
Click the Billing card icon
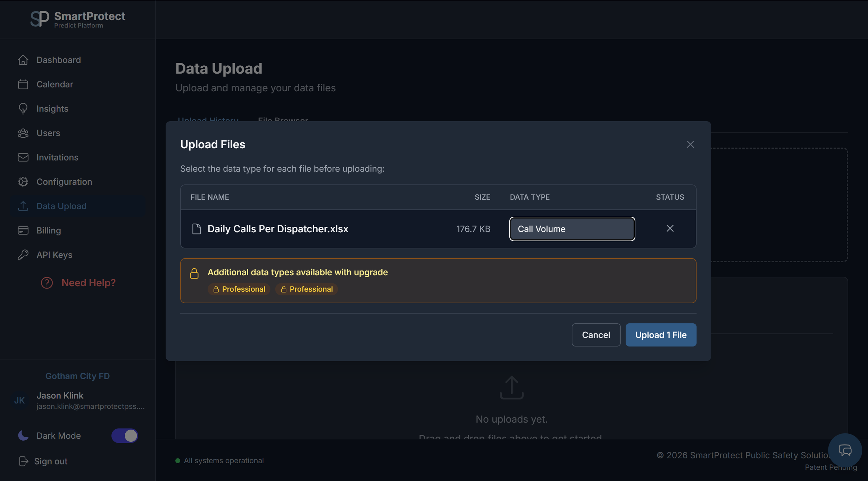pos(23,230)
